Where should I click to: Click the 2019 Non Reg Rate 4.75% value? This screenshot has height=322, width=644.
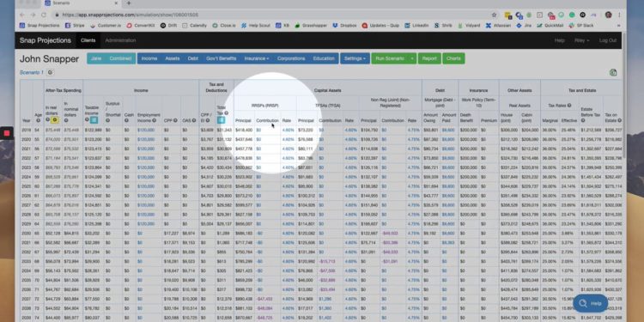(x=414, y=130)
